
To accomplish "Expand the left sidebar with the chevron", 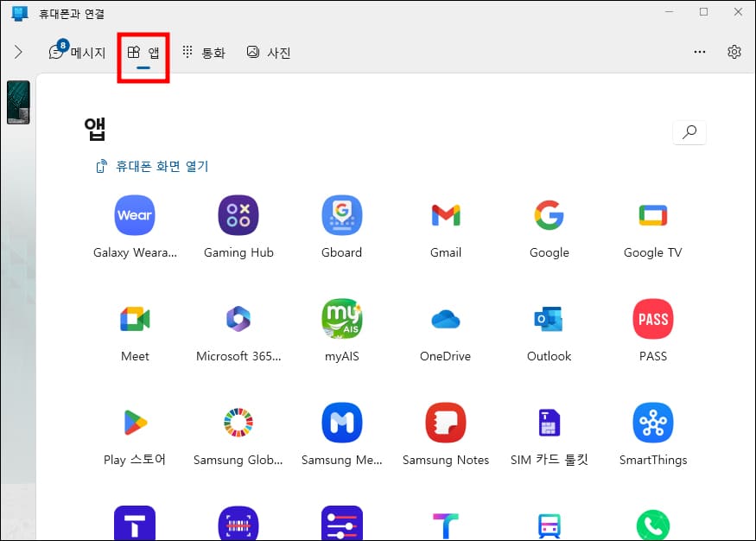I will coord(18,50).
